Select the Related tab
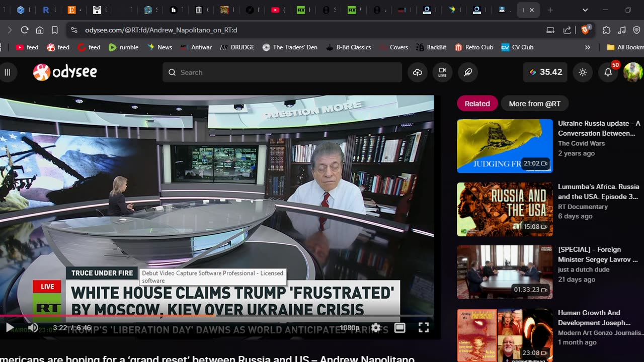Image resolution: width=644 pixels, height=362 pixels. coord(477,104)
